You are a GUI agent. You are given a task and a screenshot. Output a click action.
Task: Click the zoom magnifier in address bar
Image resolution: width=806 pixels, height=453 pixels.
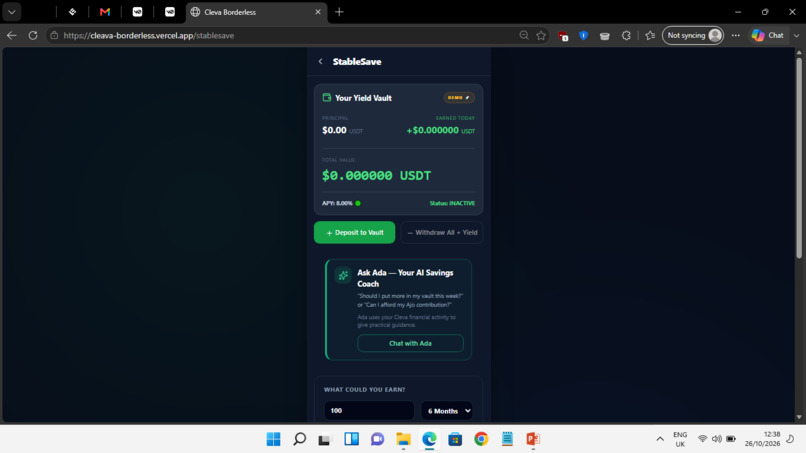pyautogui.click(x=524, y=35)
